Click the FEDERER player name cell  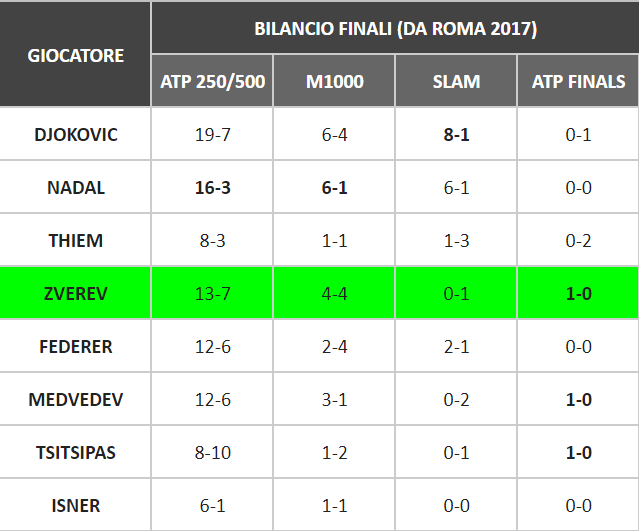[x=75, y=346]
